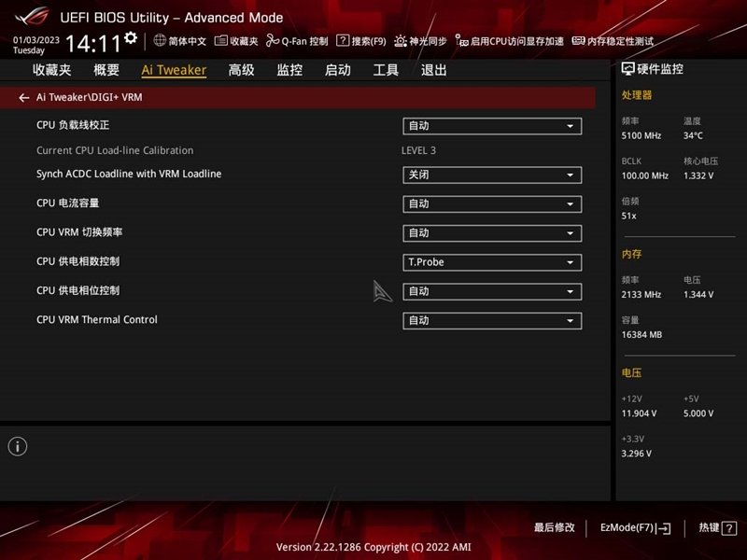Click the 51x ratio value

pos(628,216)
